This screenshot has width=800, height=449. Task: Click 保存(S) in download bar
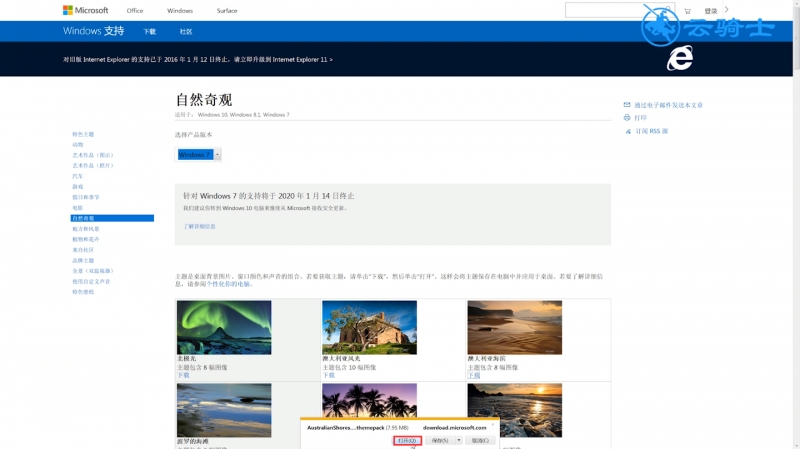coord(440,440)
